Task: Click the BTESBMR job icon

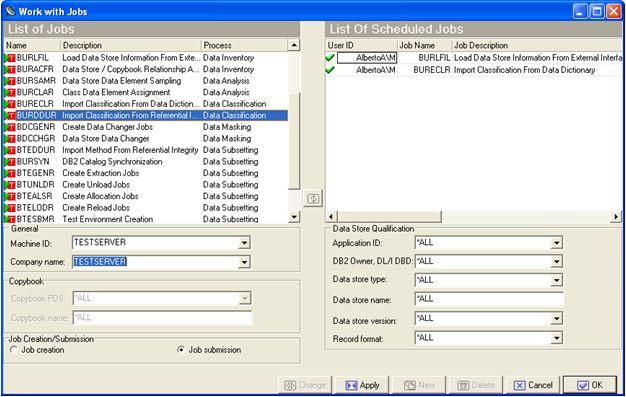Action: (10, 219)
